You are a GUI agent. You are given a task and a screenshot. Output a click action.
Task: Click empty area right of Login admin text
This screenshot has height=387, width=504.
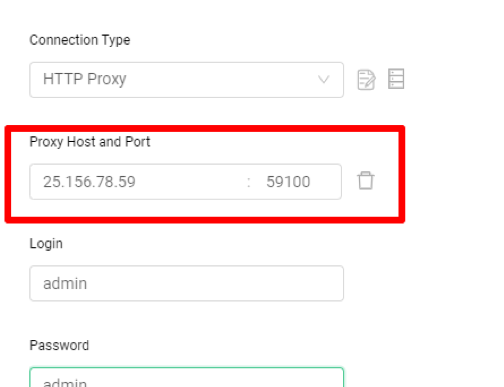pyautogui.click(x=213, y=283)
